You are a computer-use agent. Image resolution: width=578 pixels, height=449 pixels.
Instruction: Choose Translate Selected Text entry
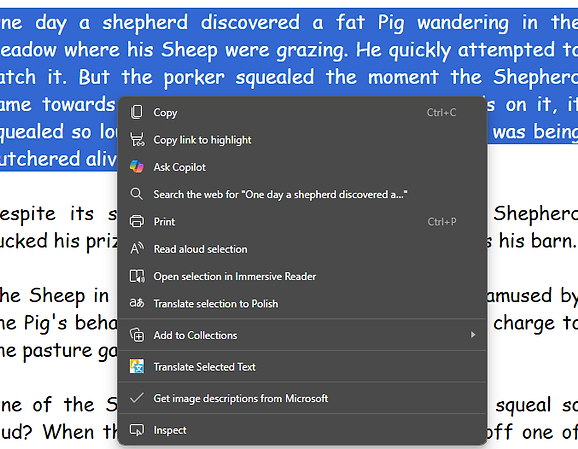click(302, 367)
